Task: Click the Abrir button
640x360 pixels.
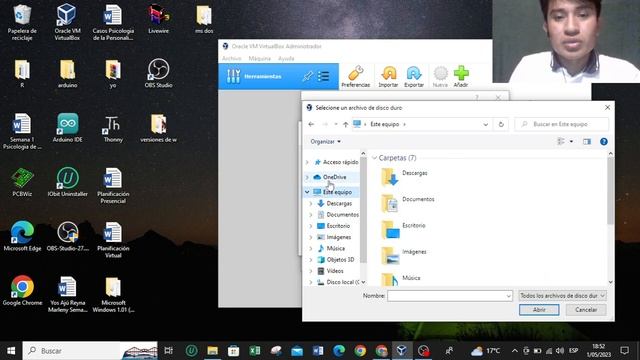Action: tap(539, 310)
